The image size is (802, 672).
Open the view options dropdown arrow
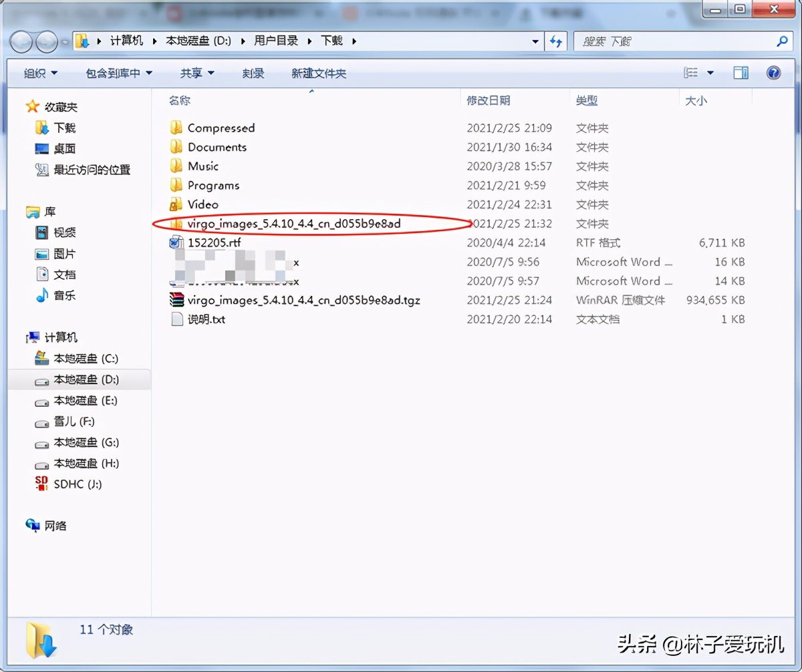coord(710,73)
